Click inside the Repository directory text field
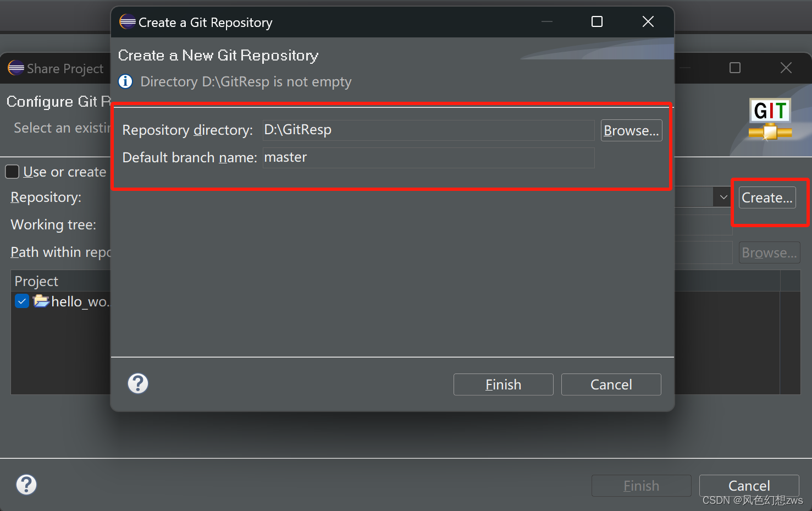The height and width of the screenshot is (511, 812). (x=429, y=130)
